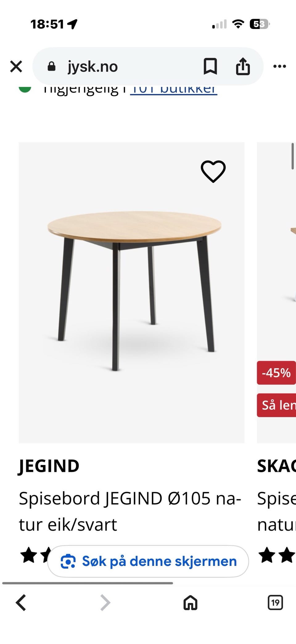The image size is (296, 644).
Task: Open the browser home page icon
Action: click(190, 603)
